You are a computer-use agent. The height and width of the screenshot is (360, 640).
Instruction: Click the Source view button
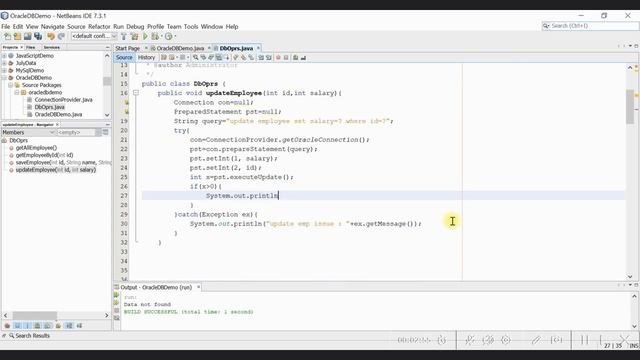pos(124,58)
